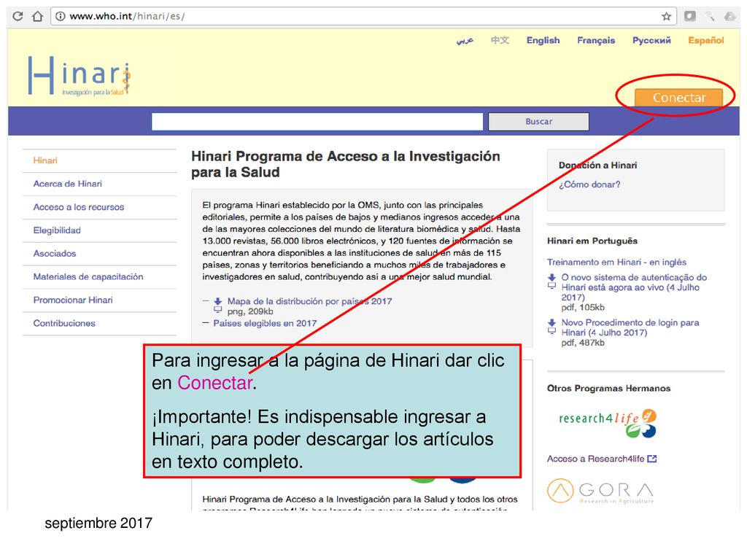747x560 pixels.
Task: Click the Donación a Hinari heading
Action: click(598, 166)
